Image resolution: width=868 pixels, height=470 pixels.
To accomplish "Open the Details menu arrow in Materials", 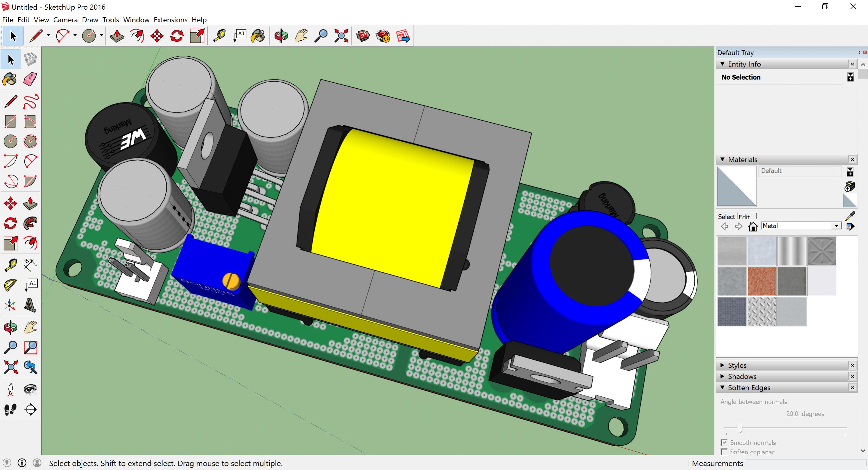I will click(851, 227).
